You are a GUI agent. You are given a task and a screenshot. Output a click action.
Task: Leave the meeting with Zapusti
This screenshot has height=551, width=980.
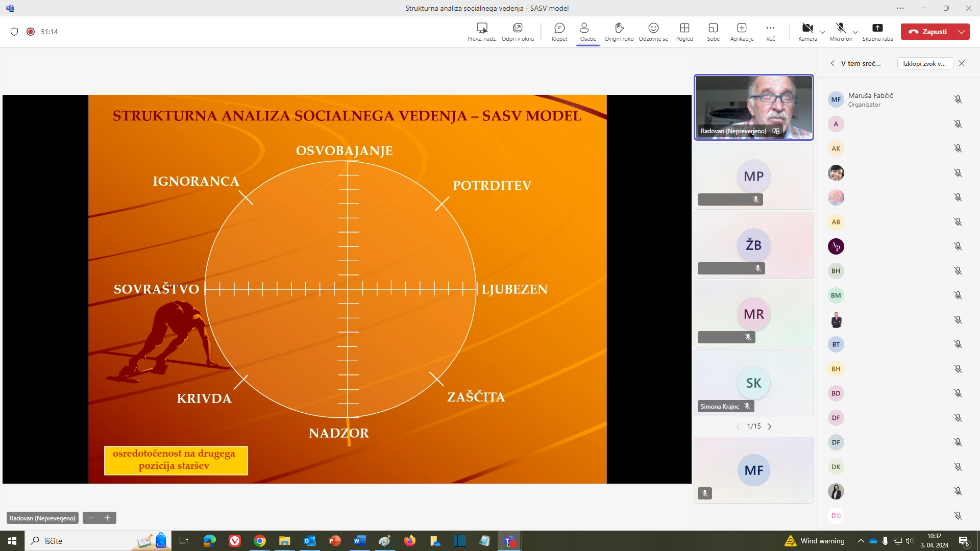(928, 32)
